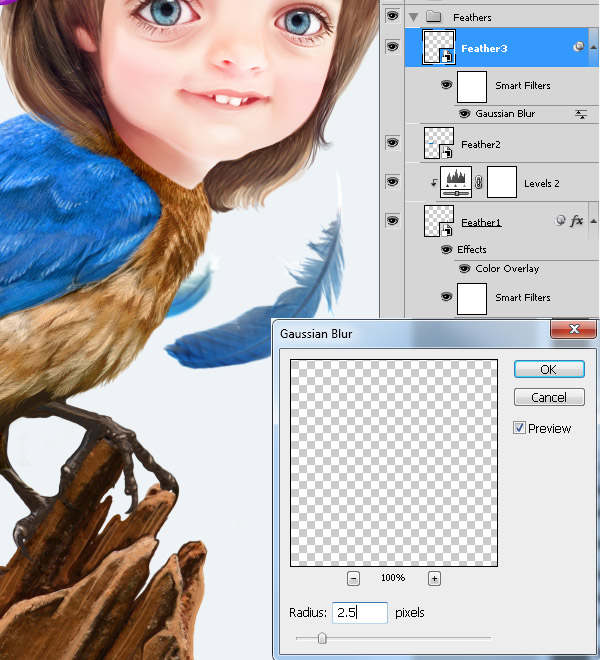Select the Feather1 layer by its name
This screenshot has height=660, width=600.
[x=480, y=222]
